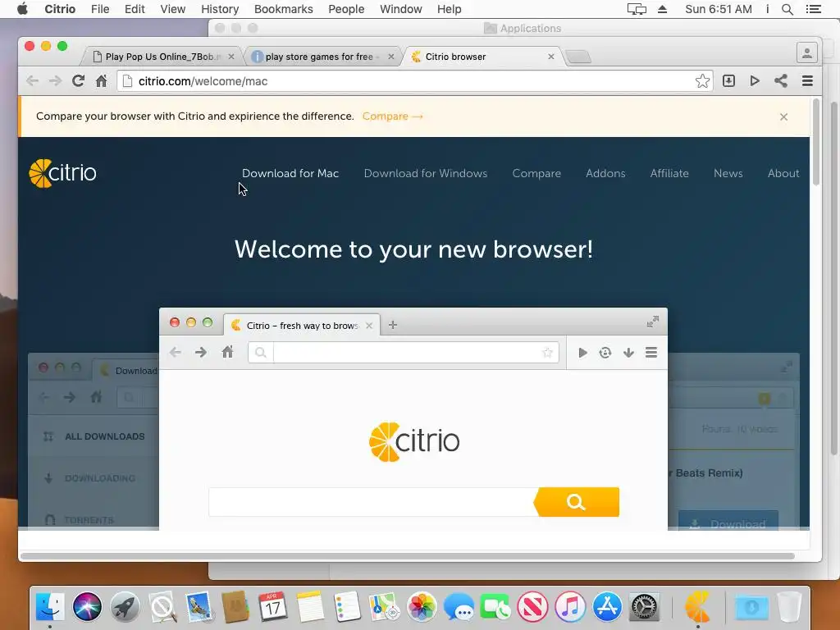Switch to the play store games for free tab
840x630 pixels.
coord(322,57)
